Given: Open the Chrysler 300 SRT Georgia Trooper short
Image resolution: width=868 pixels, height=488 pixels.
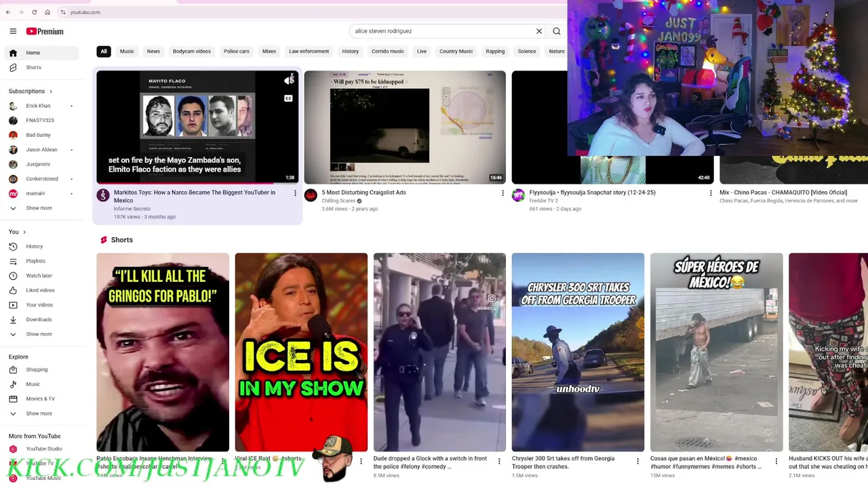Looking at the screenshot, I should click(578, 352).
